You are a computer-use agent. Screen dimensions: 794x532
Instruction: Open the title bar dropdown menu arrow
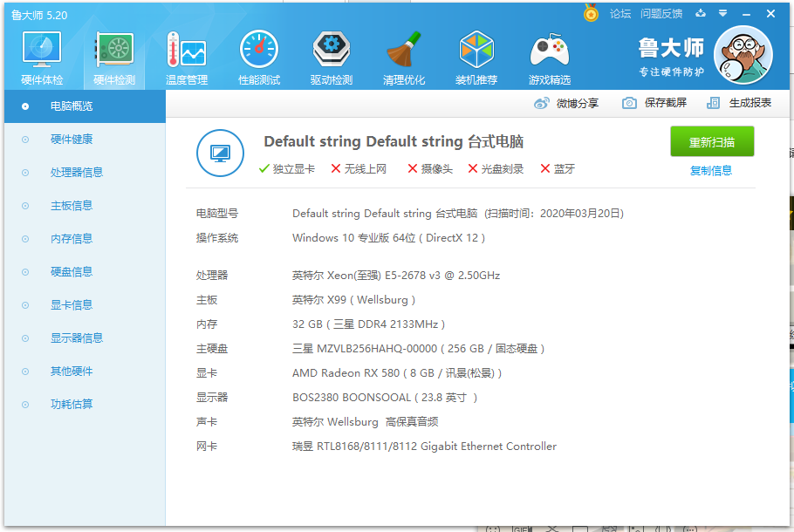coord(722,14)
